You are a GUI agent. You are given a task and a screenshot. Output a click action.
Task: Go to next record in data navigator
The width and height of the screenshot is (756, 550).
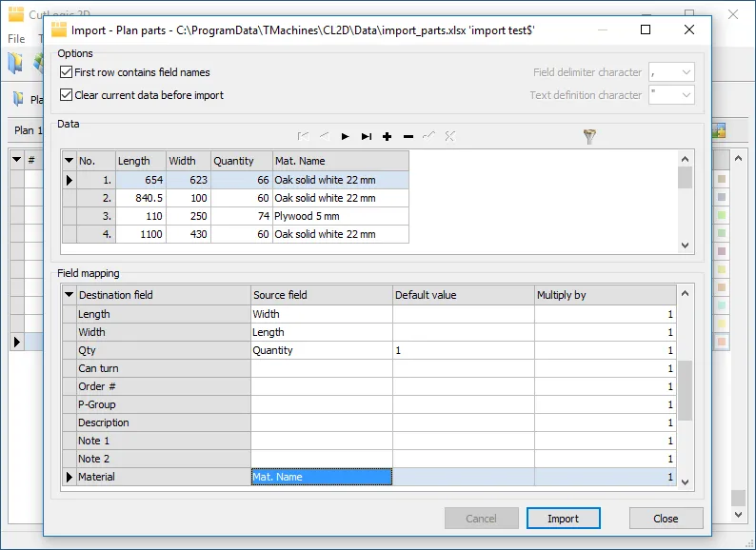click(346, 137)
